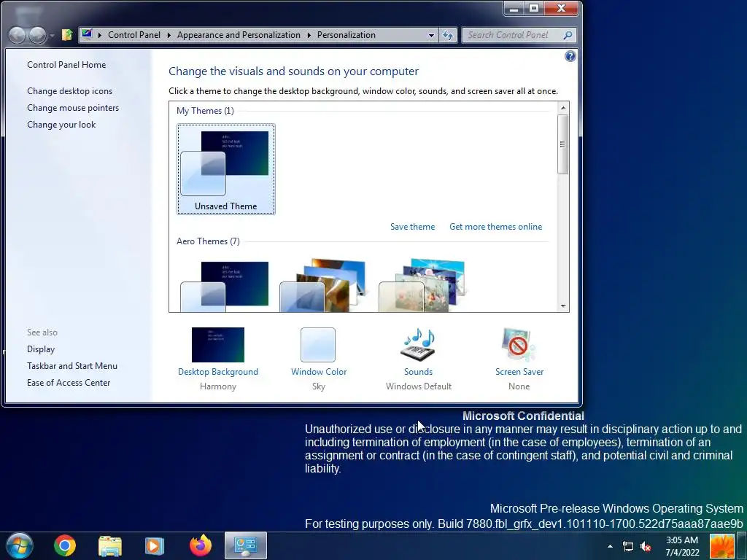The image size is (747, 560).
Task: Click the Screen Saver text link
Action: 519,371
